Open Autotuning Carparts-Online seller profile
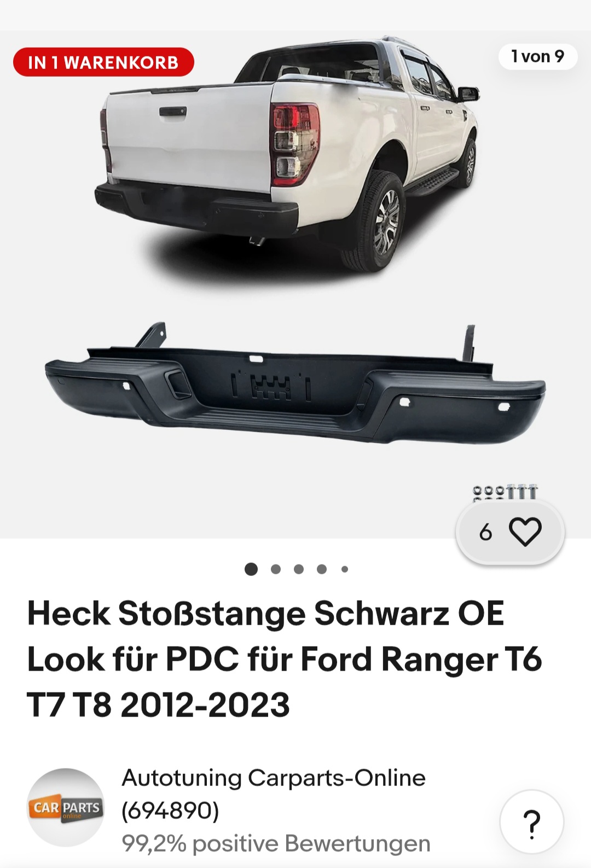 point(274,778)
